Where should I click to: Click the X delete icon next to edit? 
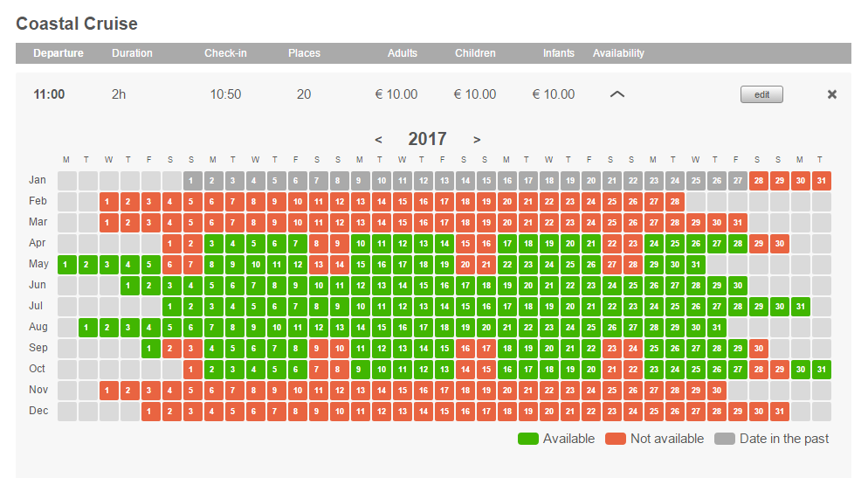(832, 94)
